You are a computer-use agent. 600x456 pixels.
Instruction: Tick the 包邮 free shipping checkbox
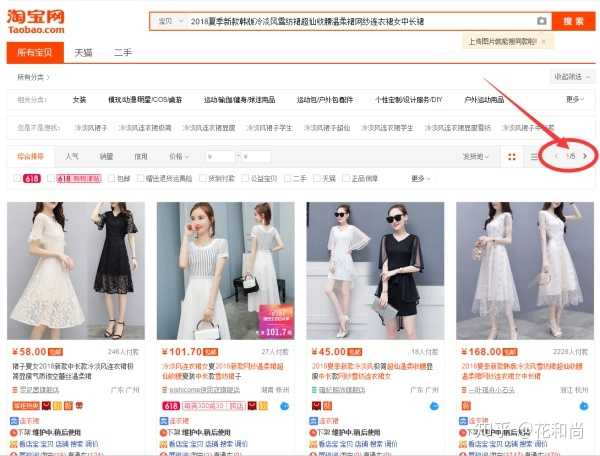point(112,178)
